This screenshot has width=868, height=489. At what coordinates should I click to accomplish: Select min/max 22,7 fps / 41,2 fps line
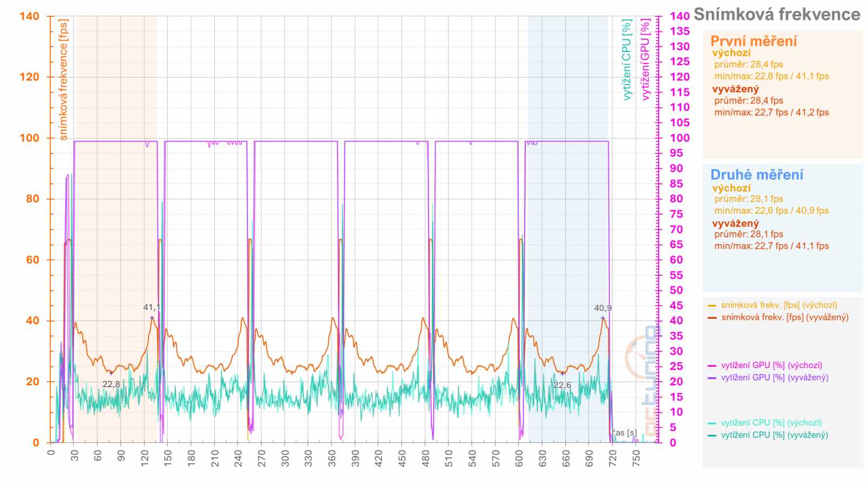click(x=771, y=112)
